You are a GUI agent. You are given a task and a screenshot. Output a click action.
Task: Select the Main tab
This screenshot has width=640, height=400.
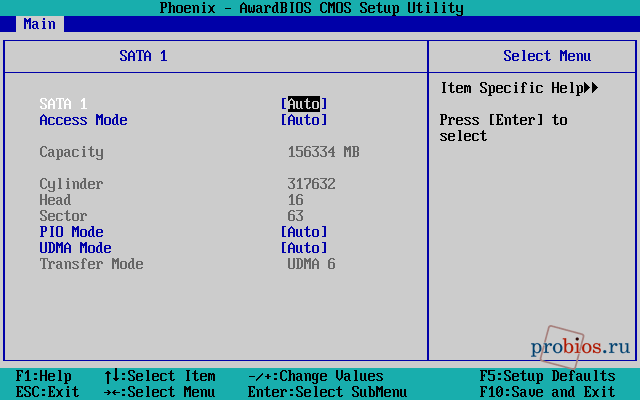click(40, 24)
